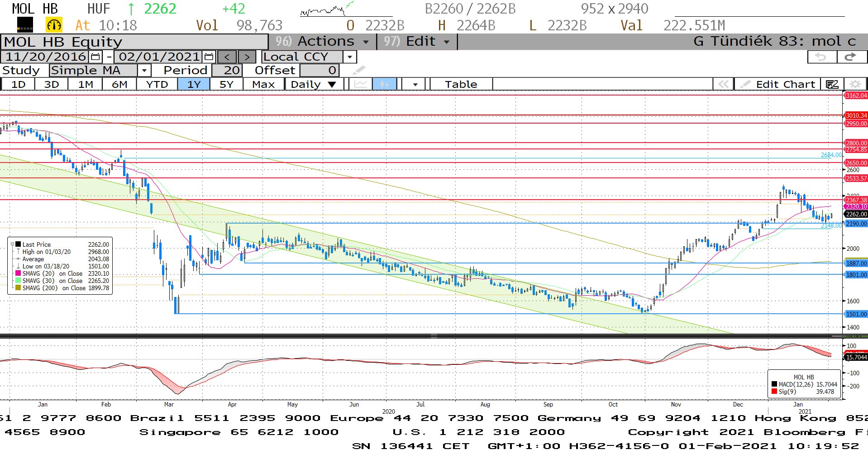Click the High on 01/03/20 legend row
The image size is (868, 464).
point(62,252)
